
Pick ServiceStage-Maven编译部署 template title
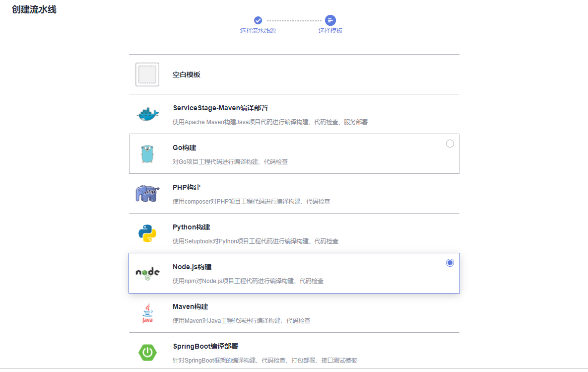point(220,108)
